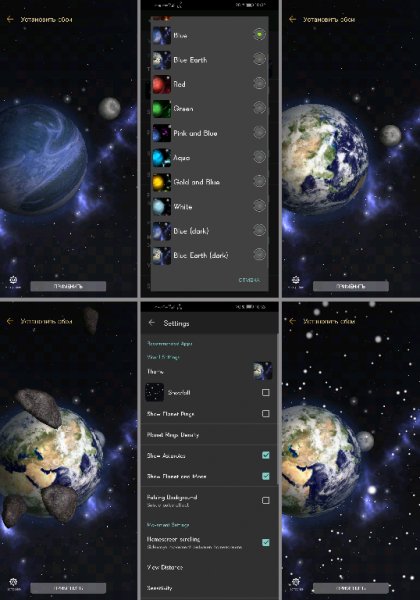Tap the Gold and Blue theme thumbnail
Image resolution: width=420 pixels, height=600 pixels.
[161, 182]
